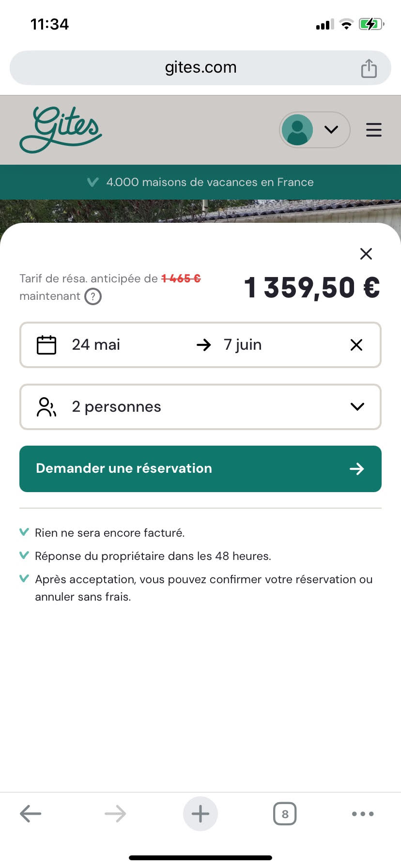Screen dimensions: 401x868
Task: Click the Gites logo
Action: [x=61, y=129]
